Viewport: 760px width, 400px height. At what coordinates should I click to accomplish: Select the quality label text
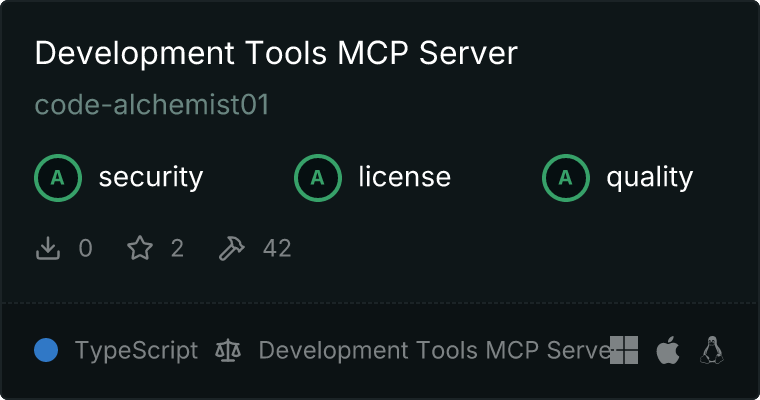click(649, 178)
